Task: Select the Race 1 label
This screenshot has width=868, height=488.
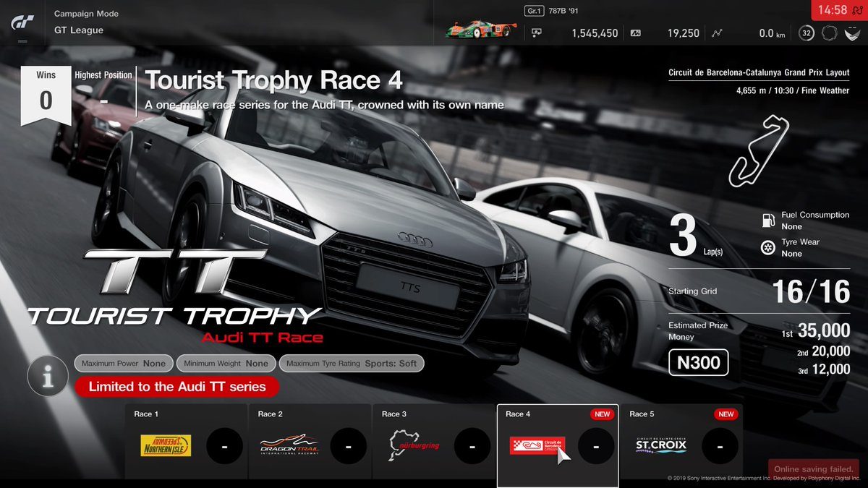Action: [146, 414]
